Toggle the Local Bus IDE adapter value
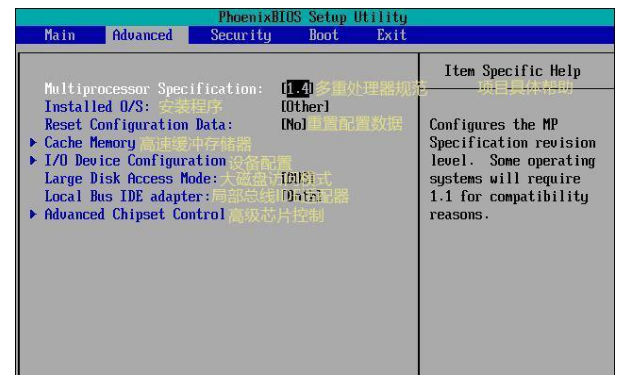This screenshot has width=618, height=375. [x=302, y=196]
